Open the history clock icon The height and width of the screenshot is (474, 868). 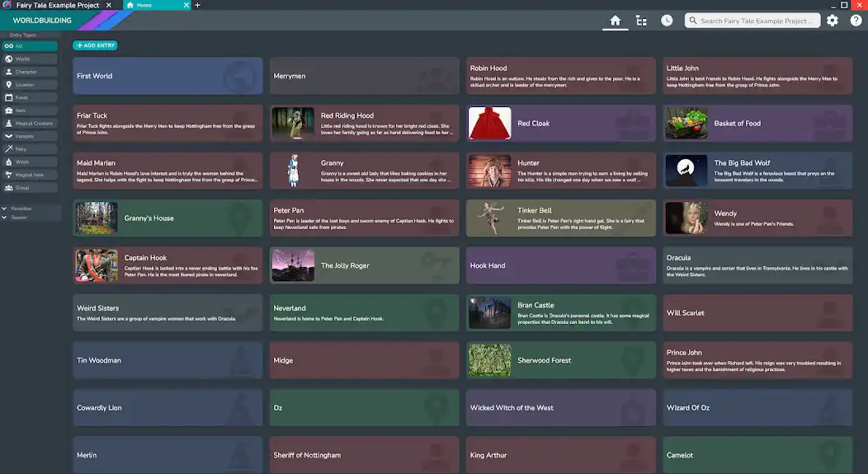tap(667, 21)
